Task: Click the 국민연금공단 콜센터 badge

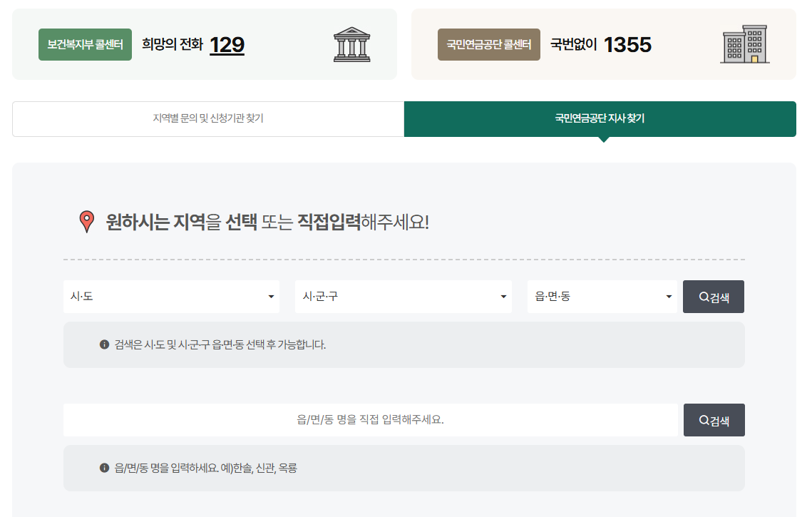Action: click(x=488, y=43)
